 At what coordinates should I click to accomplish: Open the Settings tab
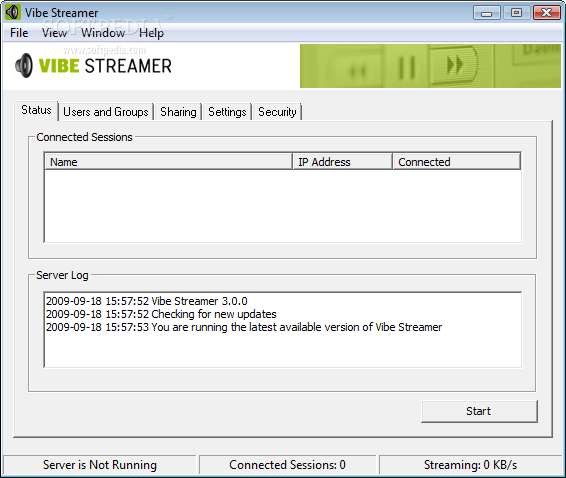tap(227, 112)
